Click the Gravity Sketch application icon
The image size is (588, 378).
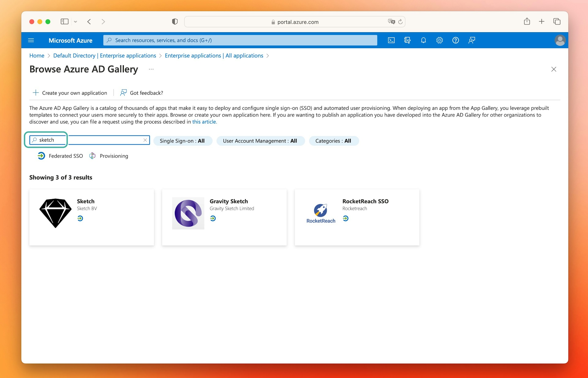tap(189, 214)
